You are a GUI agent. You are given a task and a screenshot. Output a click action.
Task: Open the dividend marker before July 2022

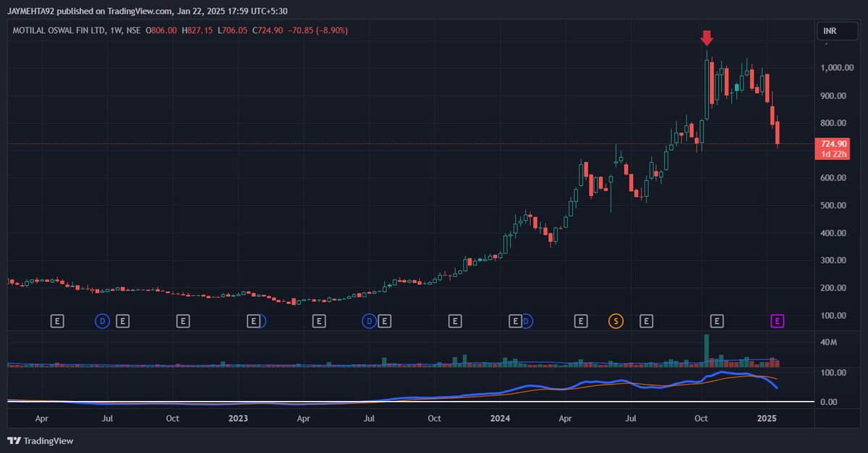(x=102, y=321)
